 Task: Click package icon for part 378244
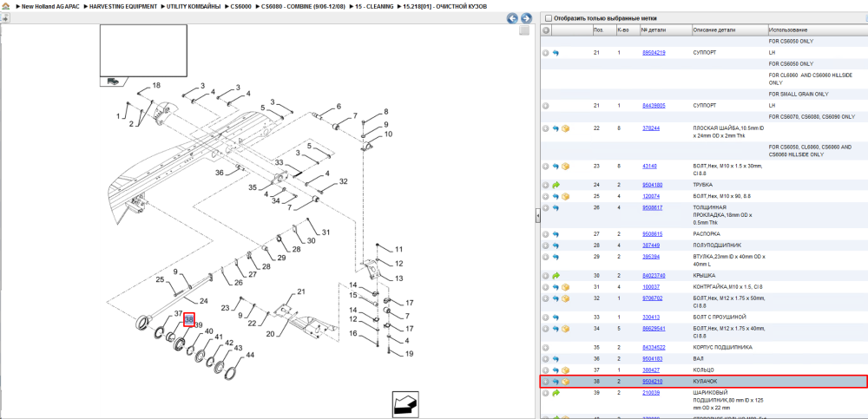point(566,128)
